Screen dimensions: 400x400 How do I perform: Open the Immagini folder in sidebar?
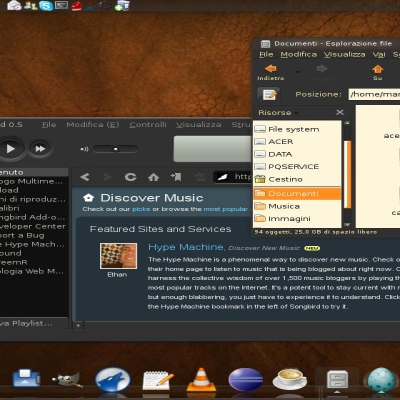coord(297,219)
